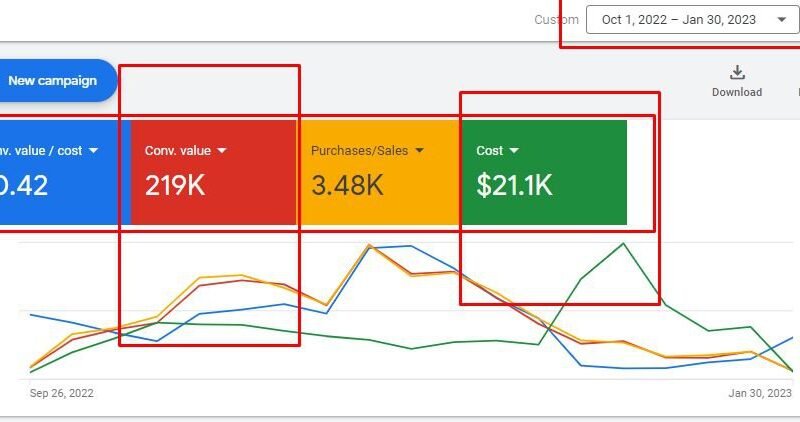This screenshot has width=800, height=422.
Task: Click the Download arrow icon
Action: click(737, 73)
